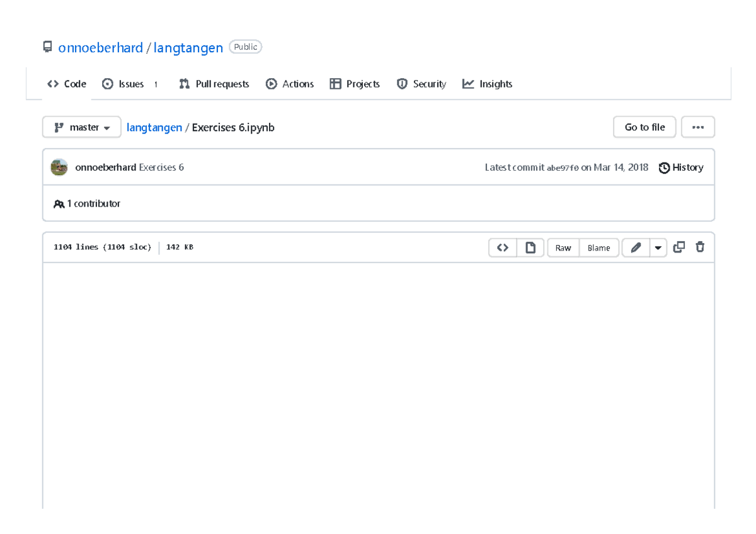The height and width of the screenshot is (534, 756).
Task: Click the Public visibility badge
Action: click(246, 47)
